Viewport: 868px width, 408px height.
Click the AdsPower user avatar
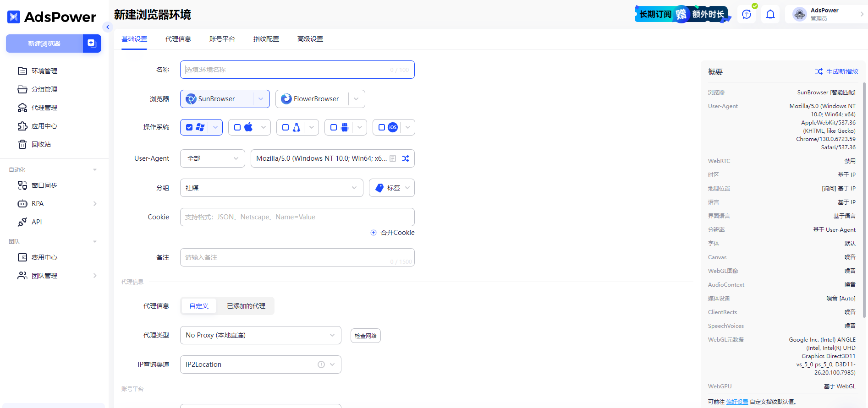click(x=800, y=14)
